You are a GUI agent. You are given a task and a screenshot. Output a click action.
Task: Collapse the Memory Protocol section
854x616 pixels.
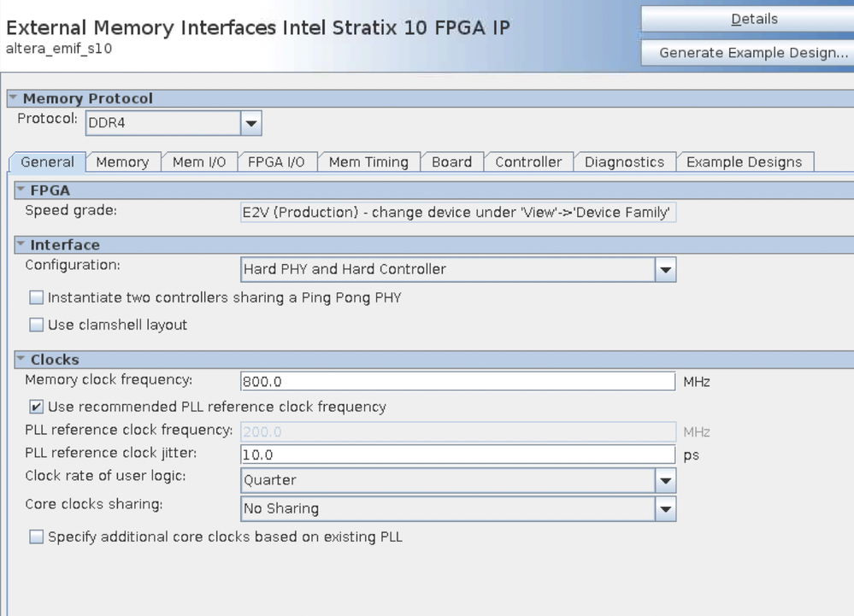[x=13, y=98]
